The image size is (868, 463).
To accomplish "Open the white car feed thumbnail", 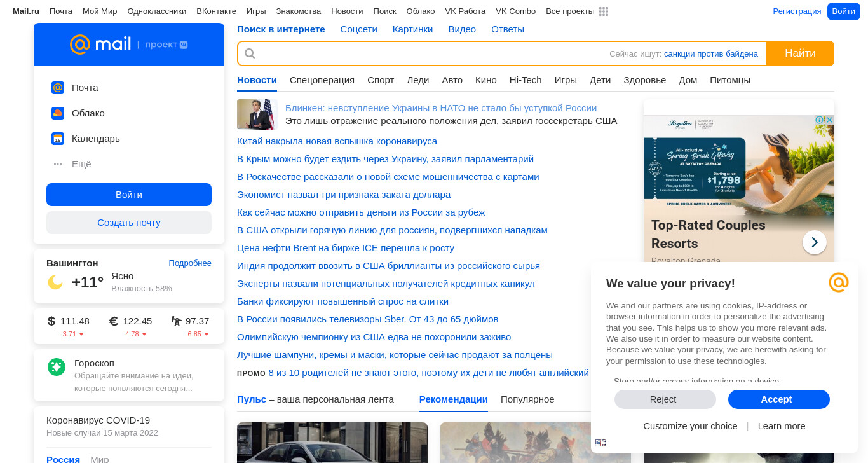I will [x=332, y=443].
